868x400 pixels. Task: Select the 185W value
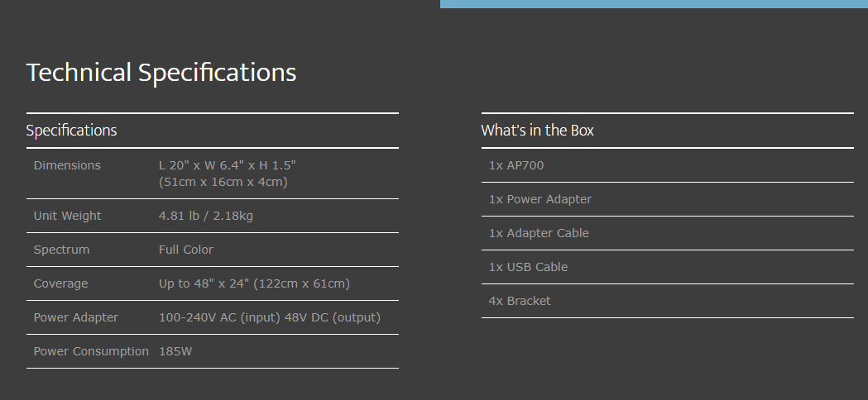click(x=175, y=351)
